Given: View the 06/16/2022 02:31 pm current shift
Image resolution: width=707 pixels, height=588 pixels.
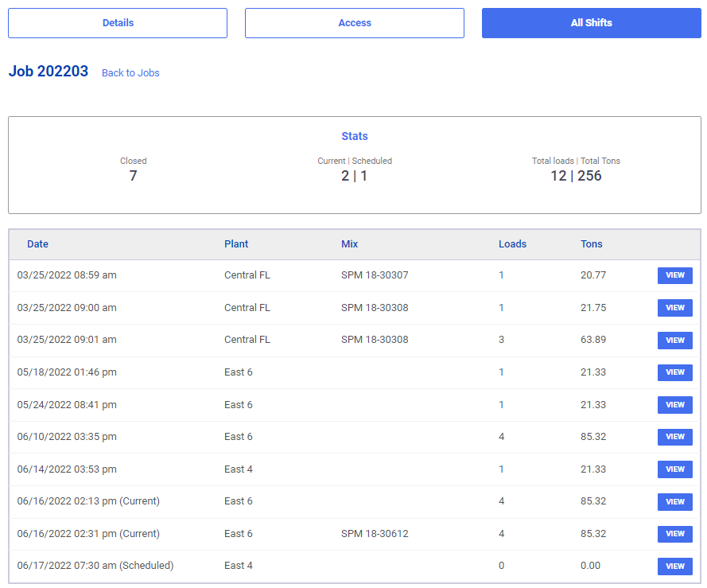Looking at the screenshot, I should click(674, 534).
